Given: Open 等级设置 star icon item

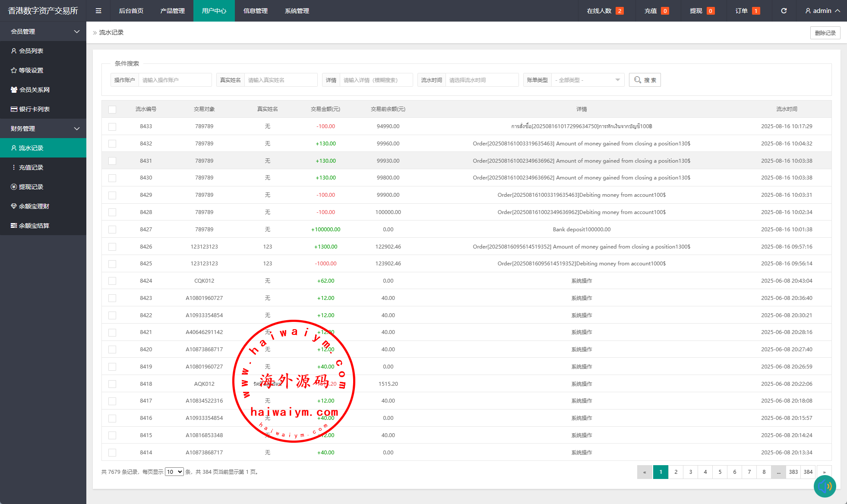Looking at the screenshot, I should click(31, 70).
